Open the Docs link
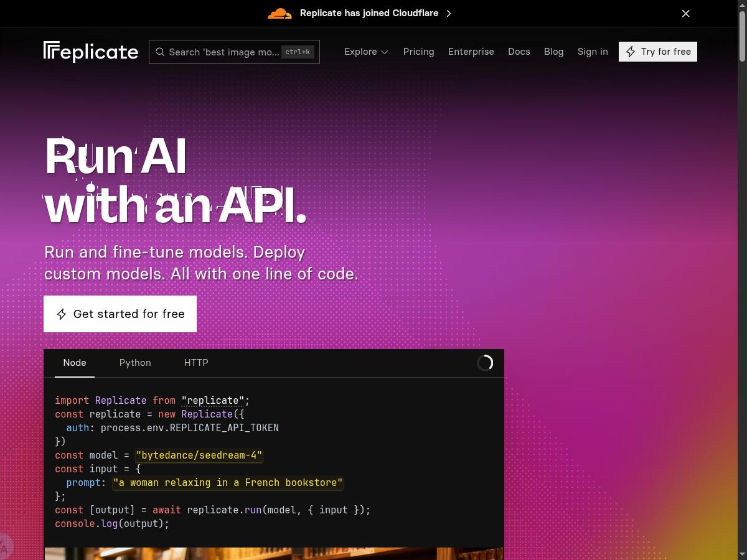The width and height of the screenshot is (747, 560). [519, 52]
